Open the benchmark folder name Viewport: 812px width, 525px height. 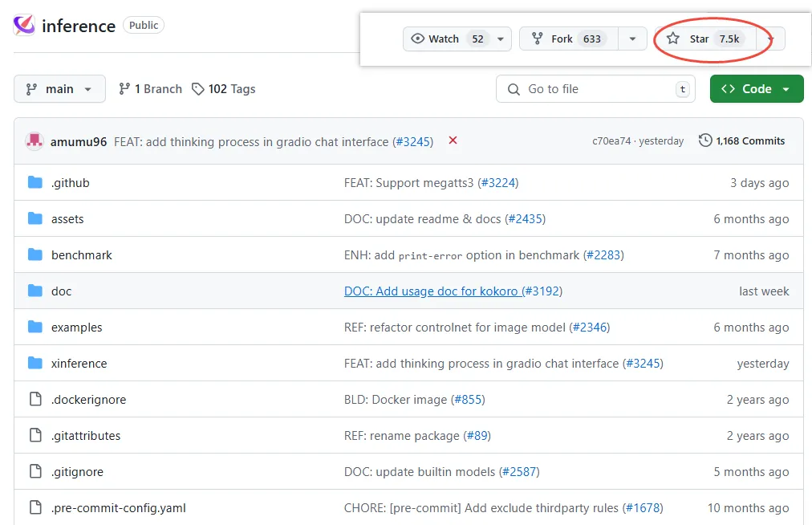(82, 255)
